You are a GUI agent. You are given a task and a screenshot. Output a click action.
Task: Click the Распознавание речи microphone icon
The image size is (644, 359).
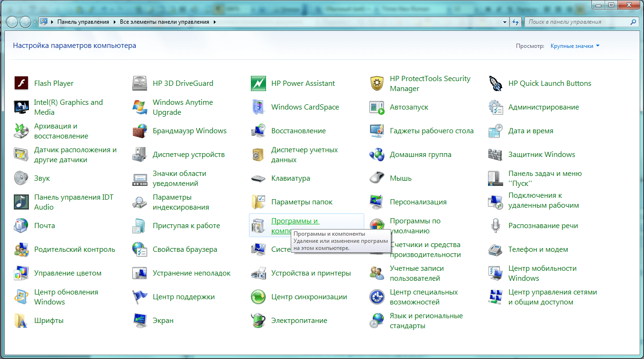(x=496, y=226)
